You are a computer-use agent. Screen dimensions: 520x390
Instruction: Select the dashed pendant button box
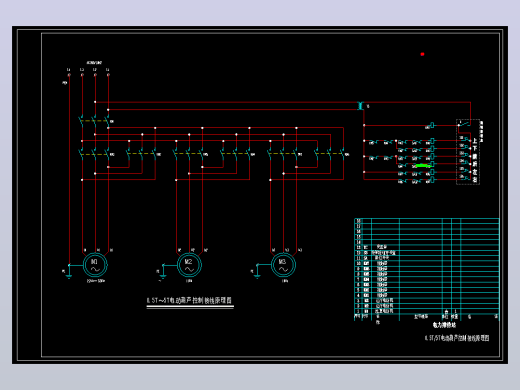468,152
